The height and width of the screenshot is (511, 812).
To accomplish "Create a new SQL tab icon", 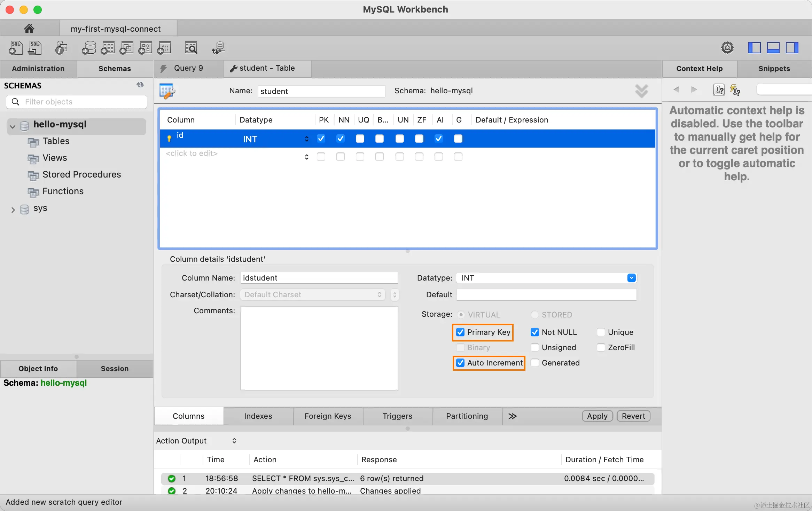I will [x=15, y=48].
